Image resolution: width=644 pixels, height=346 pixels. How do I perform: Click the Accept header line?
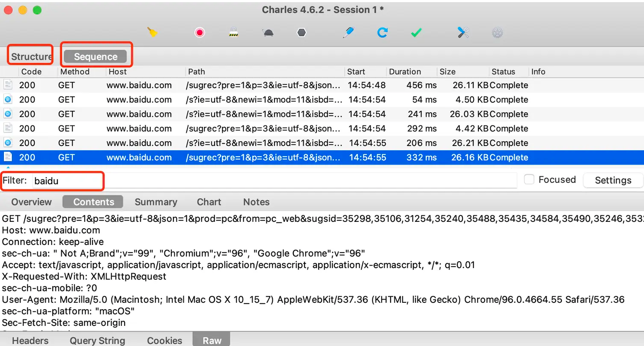pos(239,265)
